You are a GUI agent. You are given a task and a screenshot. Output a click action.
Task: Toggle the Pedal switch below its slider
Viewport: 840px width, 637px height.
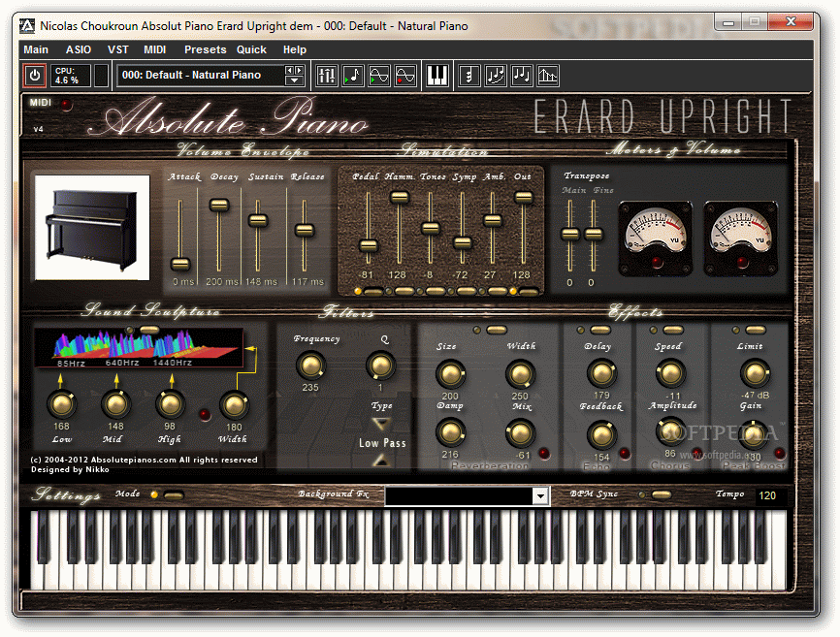pyautogui.click(x=372, y=292)
